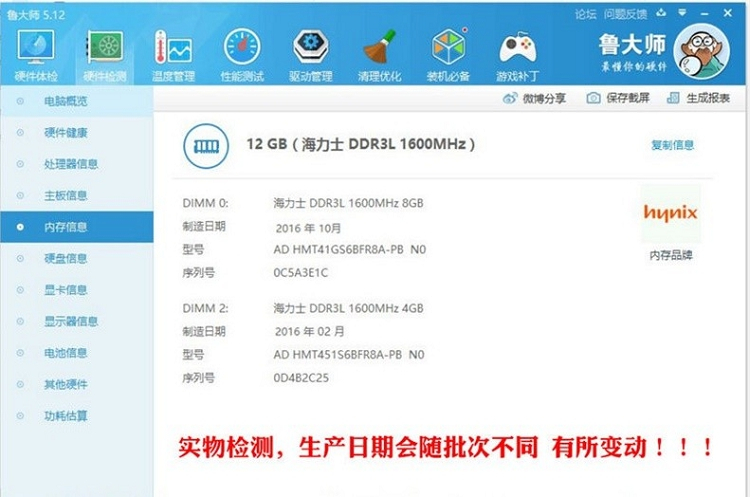Select 电脑概览 in the sidebar
The height and width of the screenshot is (497, 750).
pos(77,101)
